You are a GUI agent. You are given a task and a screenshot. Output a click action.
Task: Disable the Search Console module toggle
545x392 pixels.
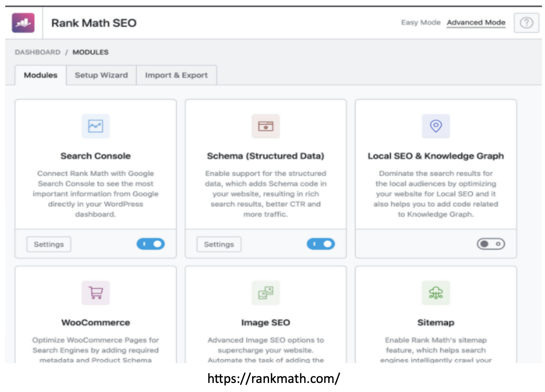(151, 244)
